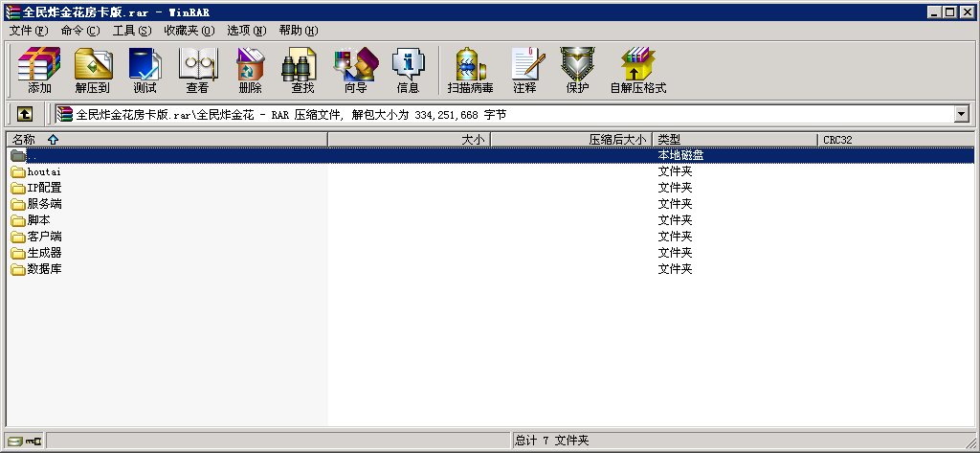This screenshot has height=453, width=980.
Task: Click the 添加 (Add) toolbar icon
Action: pos(39,71)
